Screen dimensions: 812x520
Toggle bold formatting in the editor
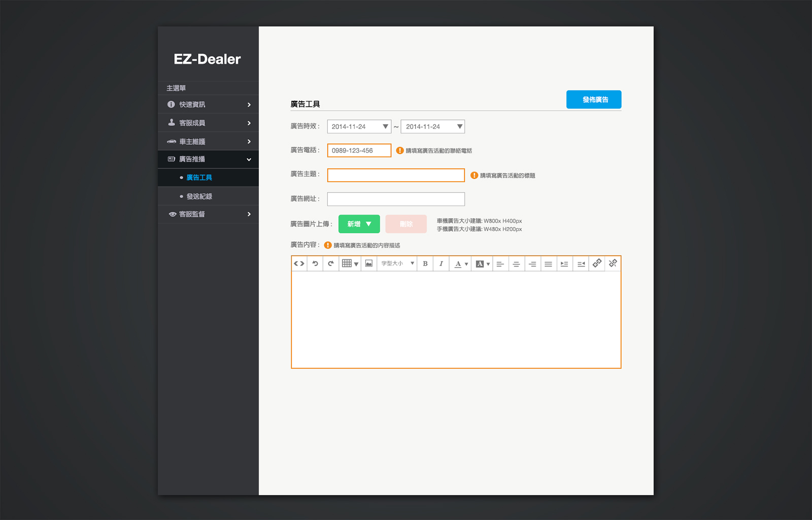click(425, 264)
